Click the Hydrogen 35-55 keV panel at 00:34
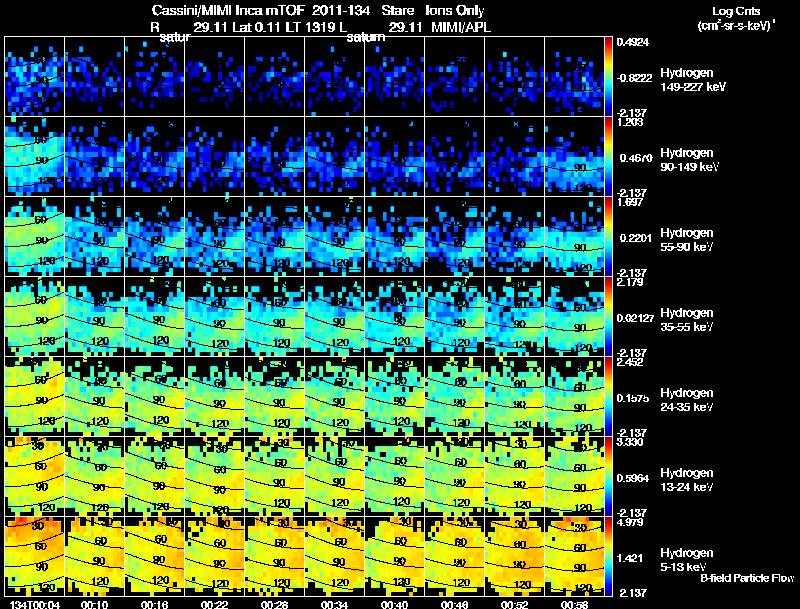 [x=335, y=316]
